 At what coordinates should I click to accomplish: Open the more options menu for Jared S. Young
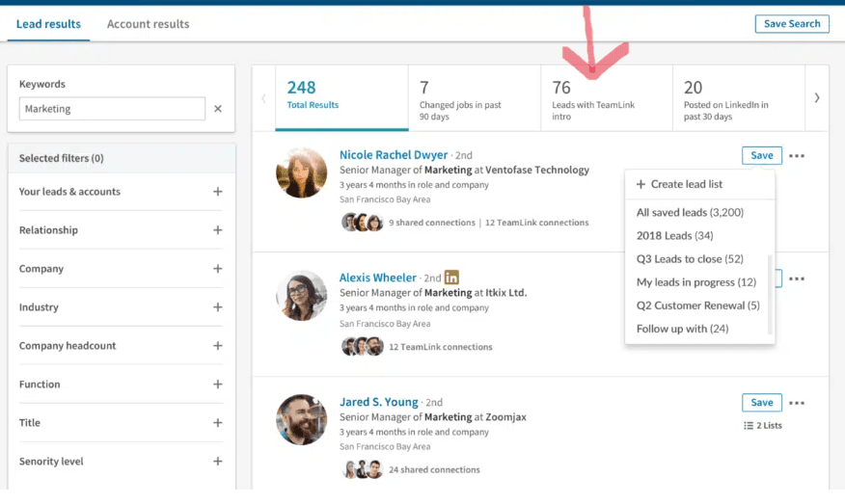tap(797, 403)
